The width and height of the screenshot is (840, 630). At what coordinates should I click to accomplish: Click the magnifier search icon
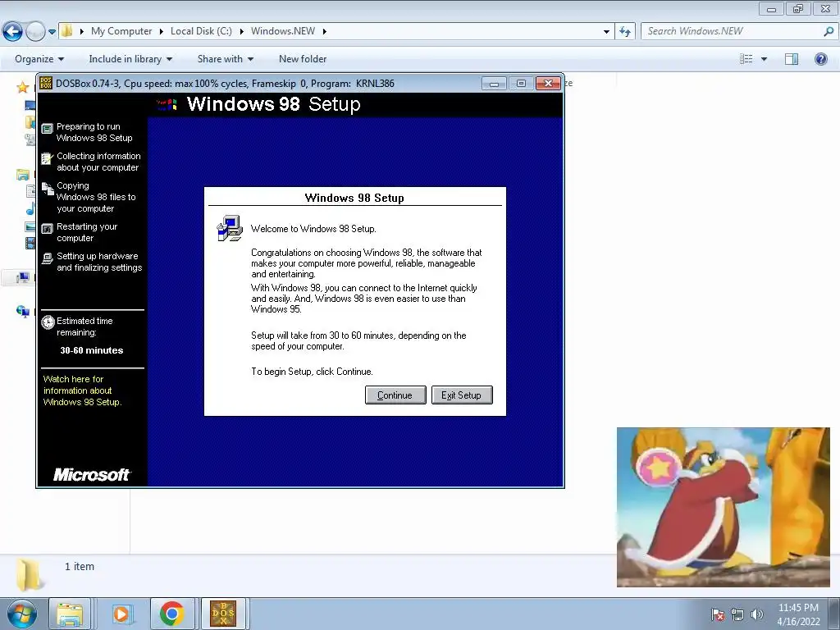point(829,31)
